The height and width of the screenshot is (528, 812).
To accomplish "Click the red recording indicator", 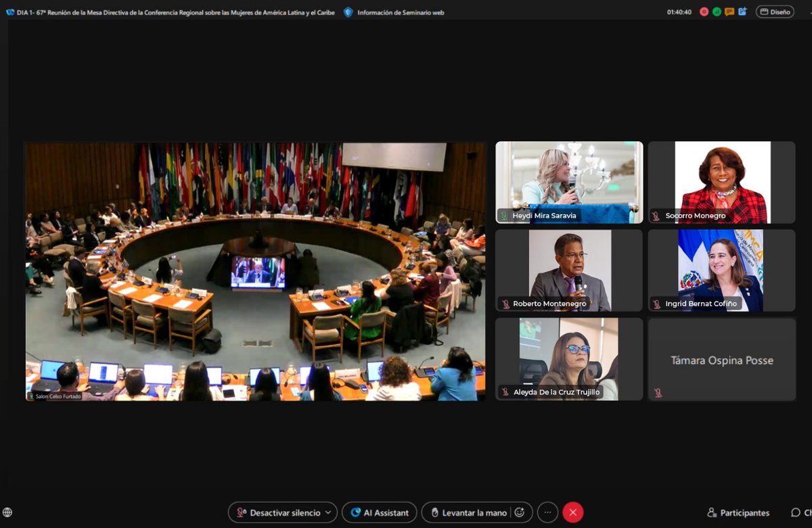I will click(704, 11).
